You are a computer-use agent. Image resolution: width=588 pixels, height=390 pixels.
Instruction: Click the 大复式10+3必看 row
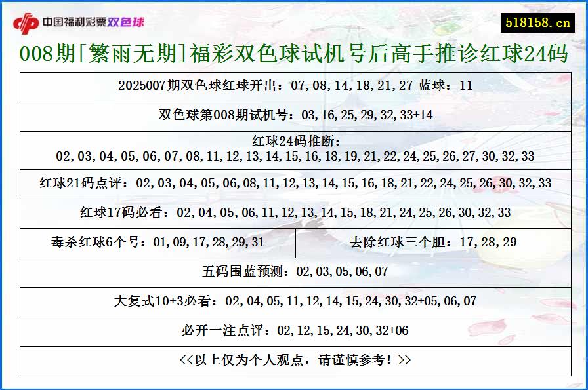(x=294, y=302)
